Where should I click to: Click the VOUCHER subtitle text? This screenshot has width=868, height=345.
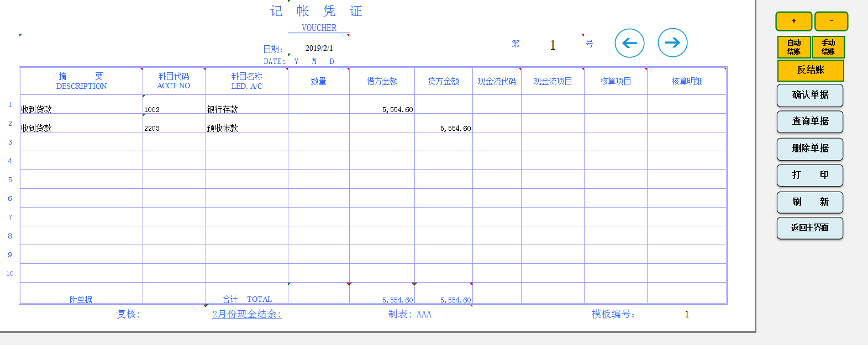coord(319,28)
